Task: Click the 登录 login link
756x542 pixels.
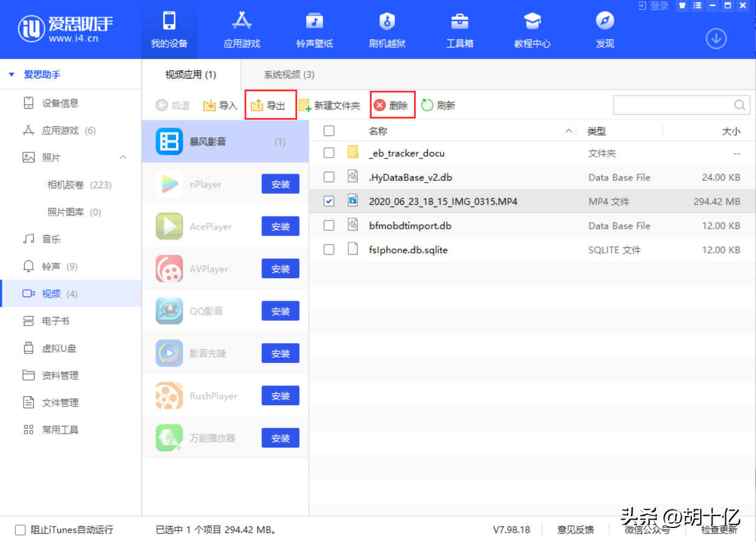Action: click(653, 5)
